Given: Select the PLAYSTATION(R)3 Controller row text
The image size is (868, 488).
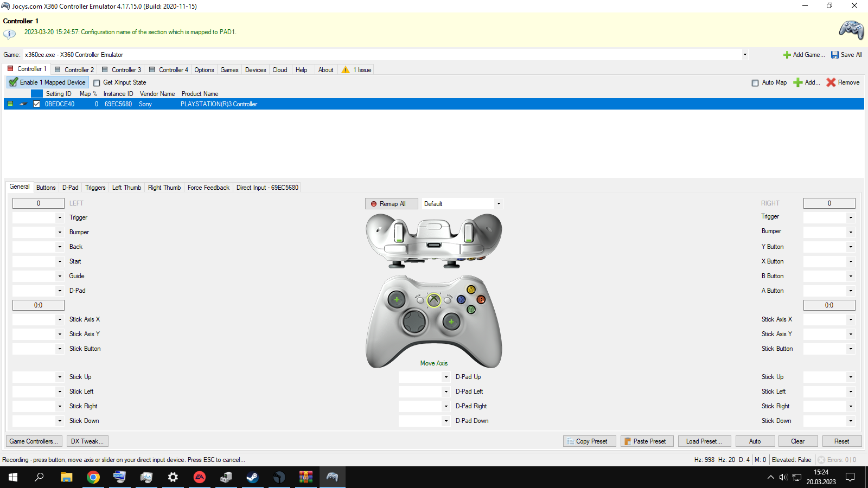Looking at the screenshot, I should point(219,104).
